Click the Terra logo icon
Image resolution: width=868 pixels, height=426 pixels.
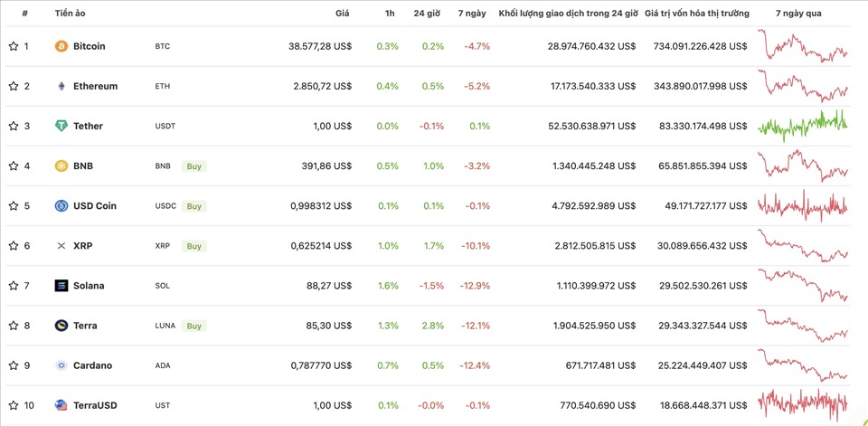pos(61,326)
